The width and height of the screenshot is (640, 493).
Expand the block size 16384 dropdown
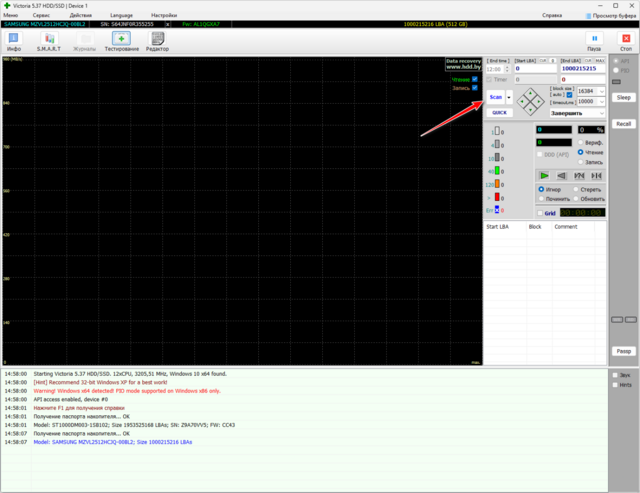(x=601, y=90)
